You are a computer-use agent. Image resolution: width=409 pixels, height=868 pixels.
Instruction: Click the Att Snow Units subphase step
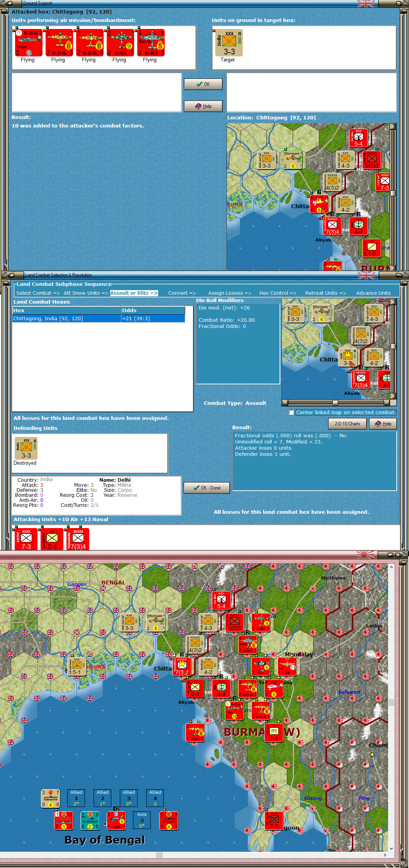[85, 293]
